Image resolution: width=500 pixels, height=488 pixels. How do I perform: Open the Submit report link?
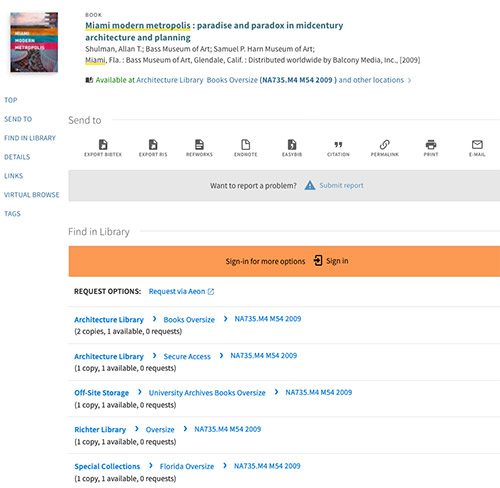click(341, 185)
